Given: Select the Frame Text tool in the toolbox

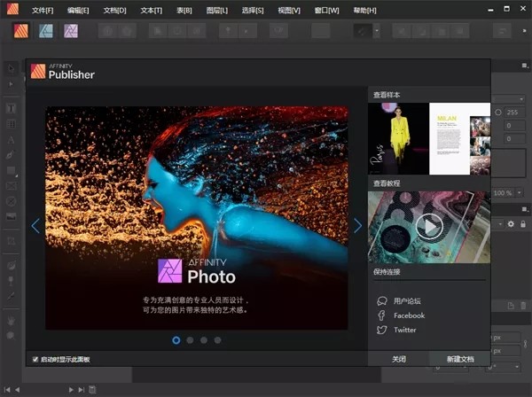Looking at the screenshot, I should pos(12,108).
